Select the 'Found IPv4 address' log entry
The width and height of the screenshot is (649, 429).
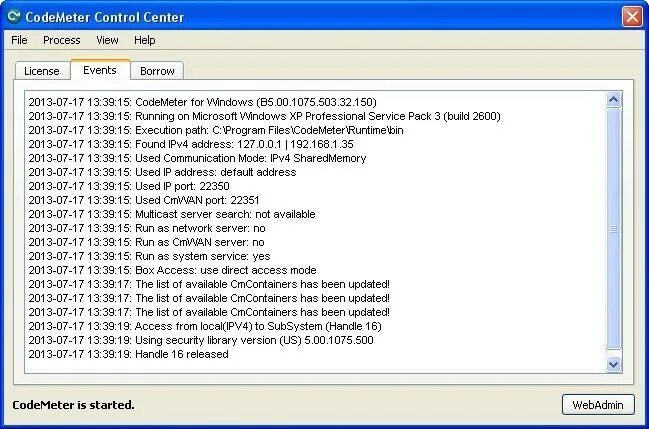191,145
